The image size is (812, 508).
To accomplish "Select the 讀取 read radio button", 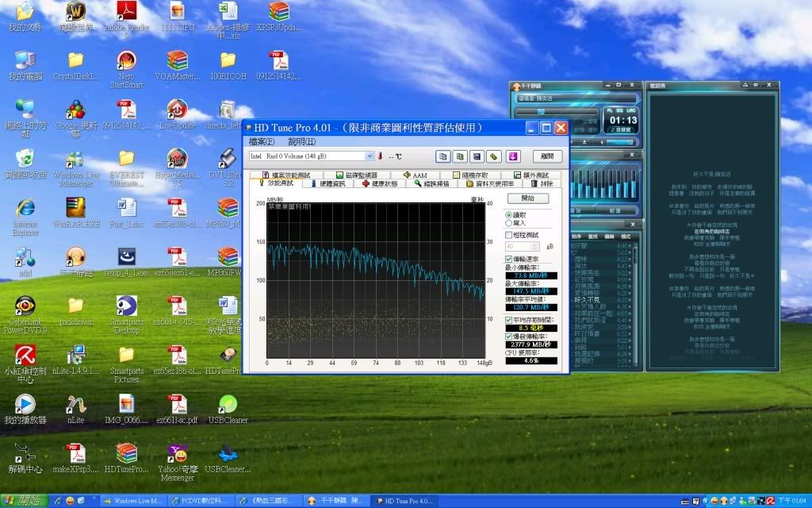I will click(x=508, y=215).
